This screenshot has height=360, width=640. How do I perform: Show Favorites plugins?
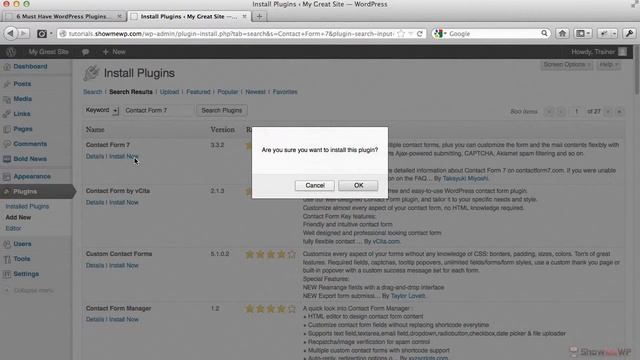(285, 92)
